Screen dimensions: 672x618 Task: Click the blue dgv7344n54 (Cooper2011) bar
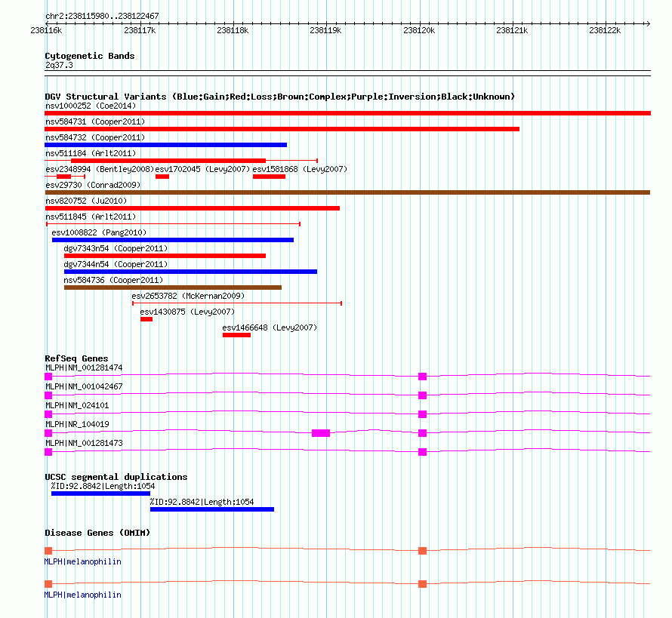coord(191,272)
